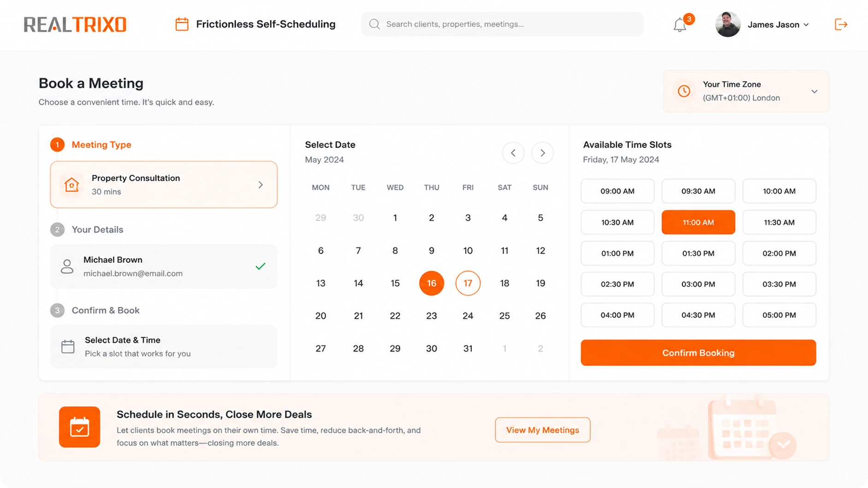Select Thursday May 16 on calendar
Screen dimensions: 868x488
[x=431, y=283]
